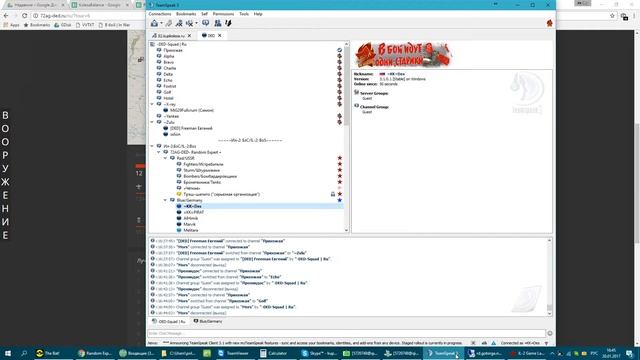
Task: Open the Tools menu
Action: pos(244,14)
